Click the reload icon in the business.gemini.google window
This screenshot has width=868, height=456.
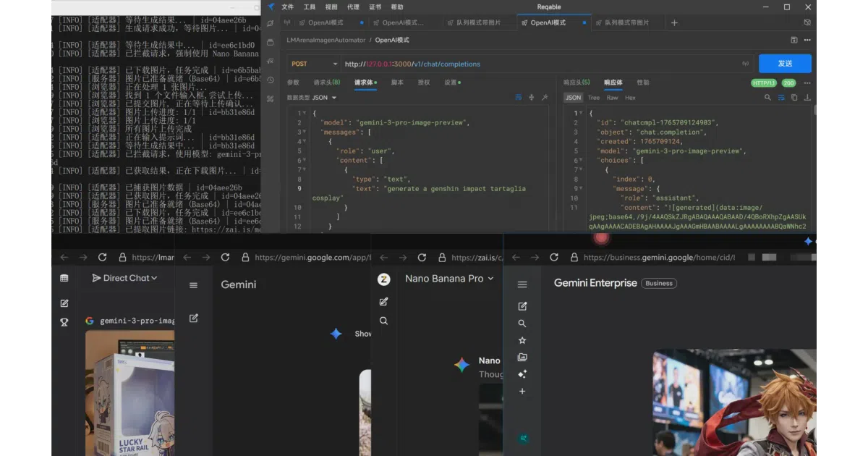coord(554,257)
